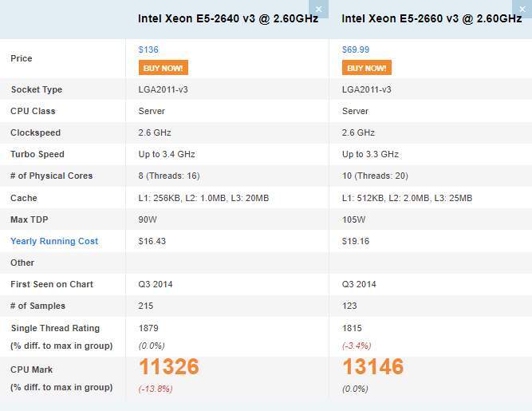Image resolution: width=532 pixels, height=411 pixels.
Task: Click the CPU Mark row label
Action: coord(32,370)
